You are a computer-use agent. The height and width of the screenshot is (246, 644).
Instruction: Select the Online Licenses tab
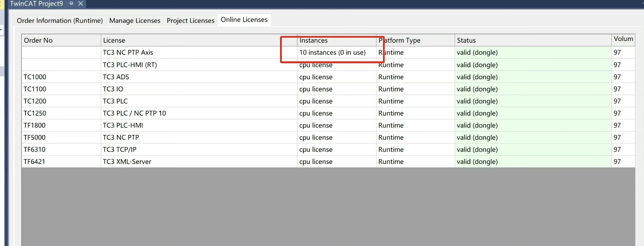point(244,20)
